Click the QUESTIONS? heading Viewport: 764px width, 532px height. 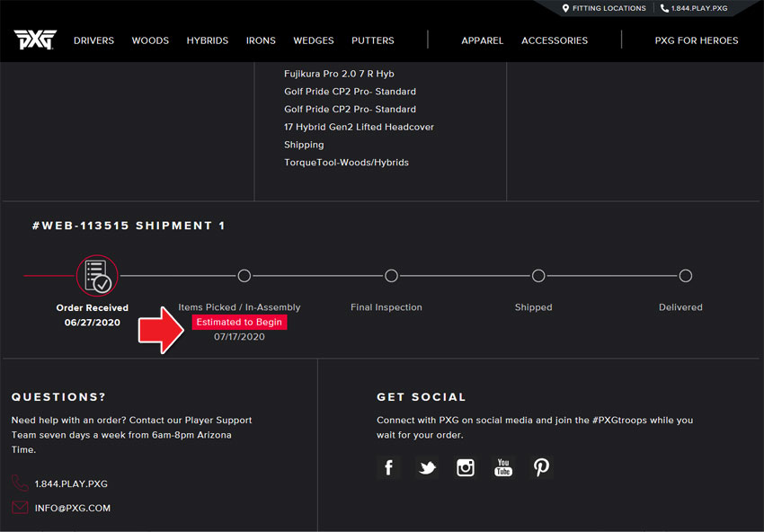pyautogui.click(x=58, y=397)
